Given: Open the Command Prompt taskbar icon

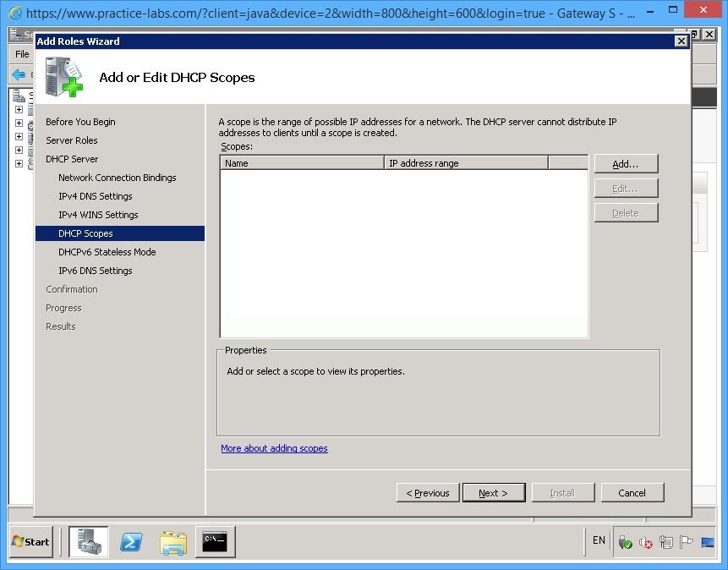Looking at the screenshot, I should tap(216, 541).
